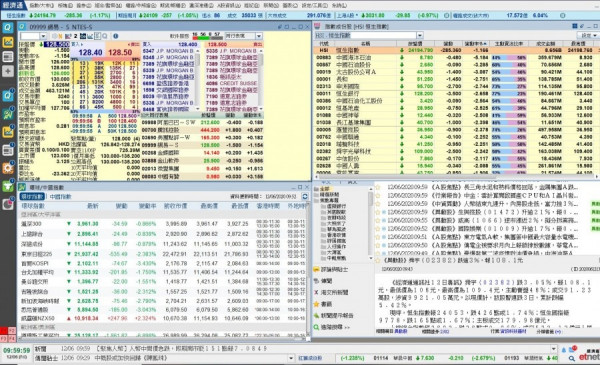Open the 同行表現 dropdown in the quote window
Image resolution: width=600 pixels, height=365 pixels.
coord(259,36)
